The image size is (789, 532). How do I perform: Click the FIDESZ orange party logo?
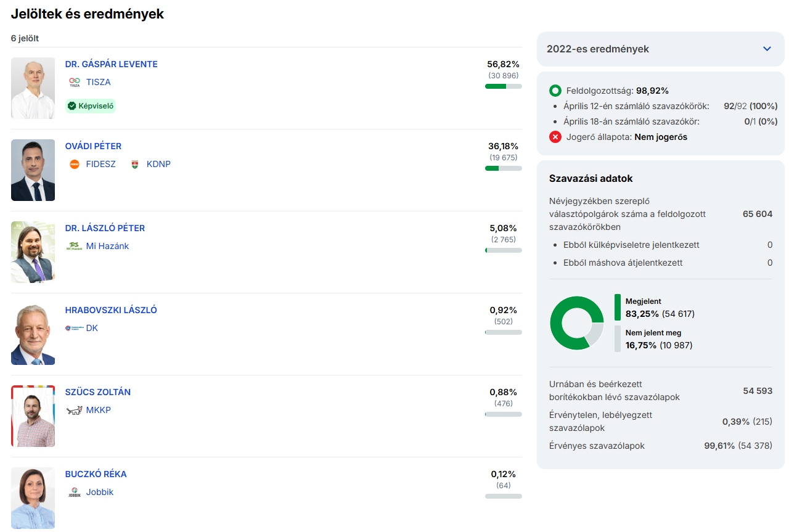point(75,164)
